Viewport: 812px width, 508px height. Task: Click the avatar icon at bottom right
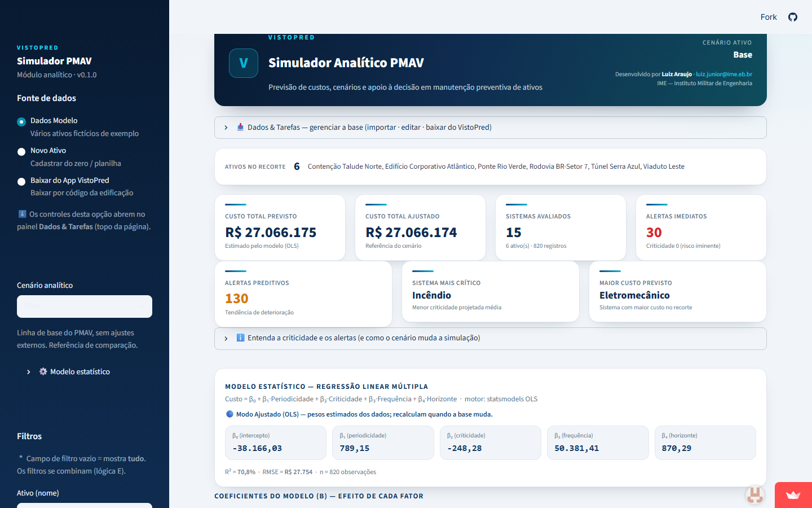tap(755, 495)
